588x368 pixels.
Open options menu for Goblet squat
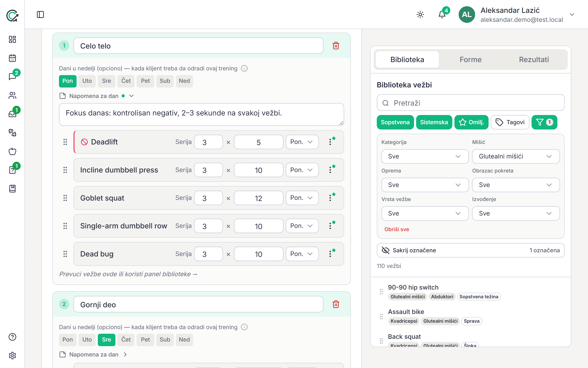330,198
